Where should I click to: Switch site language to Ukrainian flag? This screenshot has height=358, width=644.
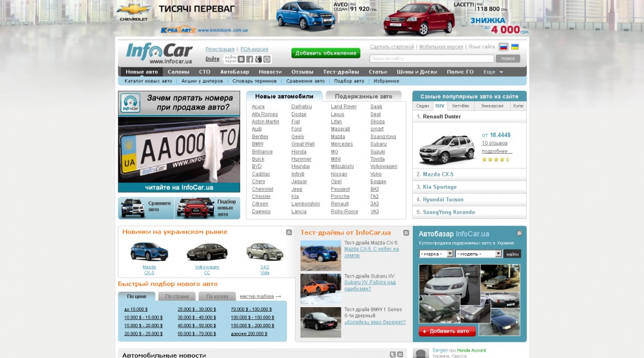(515, 47)
